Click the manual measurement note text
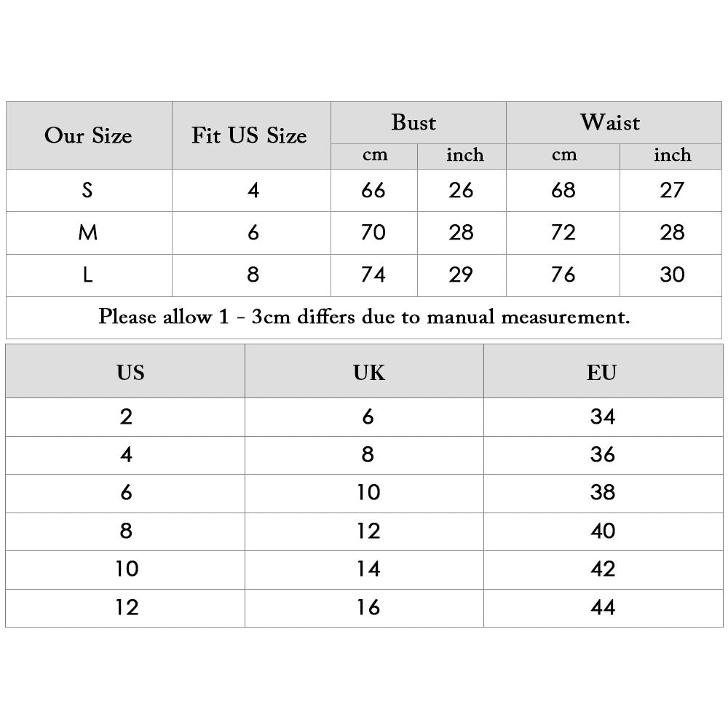The height and width of the screenshot is (728, 728). coord(364,317)
